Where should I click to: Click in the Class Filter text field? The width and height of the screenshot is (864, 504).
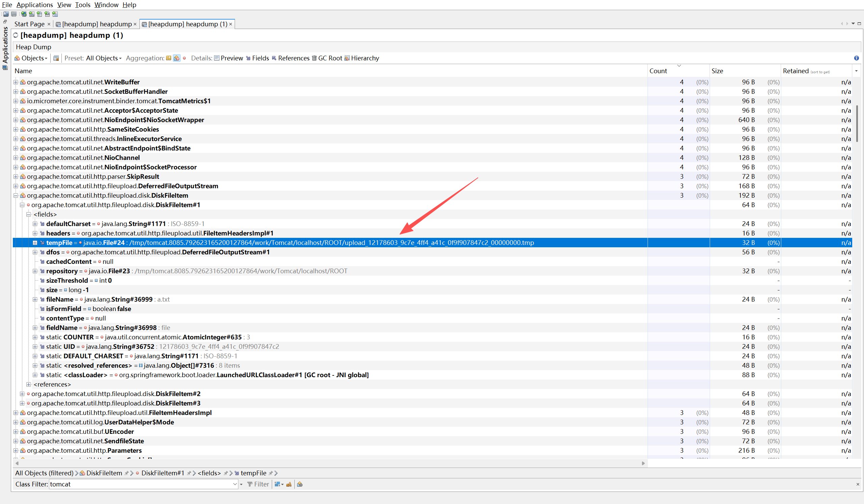click(140, 484)
